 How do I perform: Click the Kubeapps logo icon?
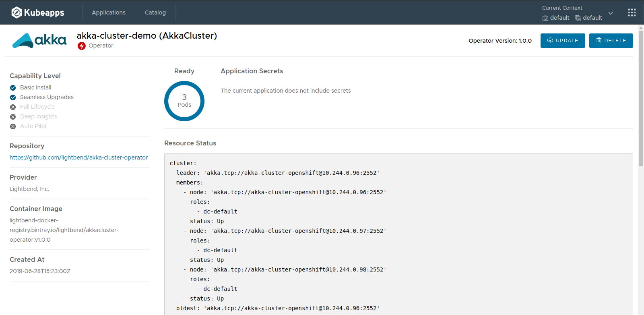[x=17, y=12]
